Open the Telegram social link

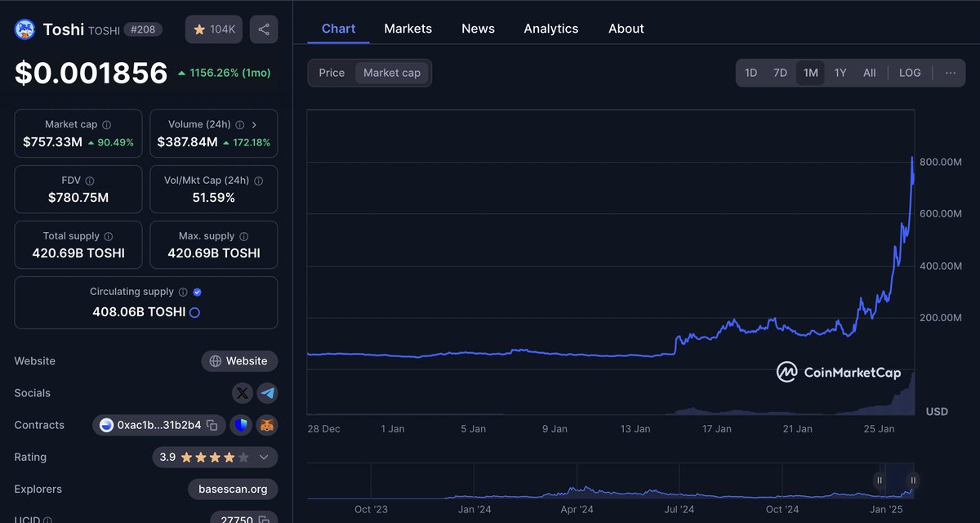[x=267, y=393]
